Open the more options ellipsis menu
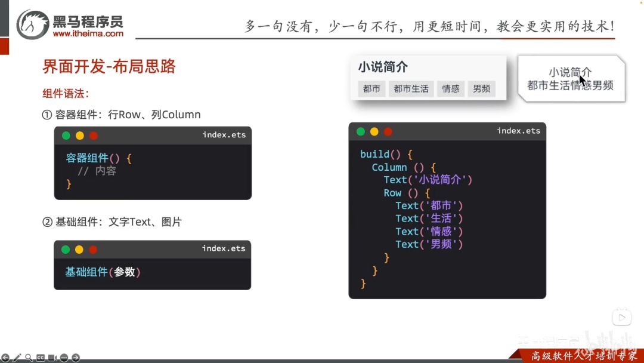The height and width of the screenshot is (363, 644). (x=64, y=358)
